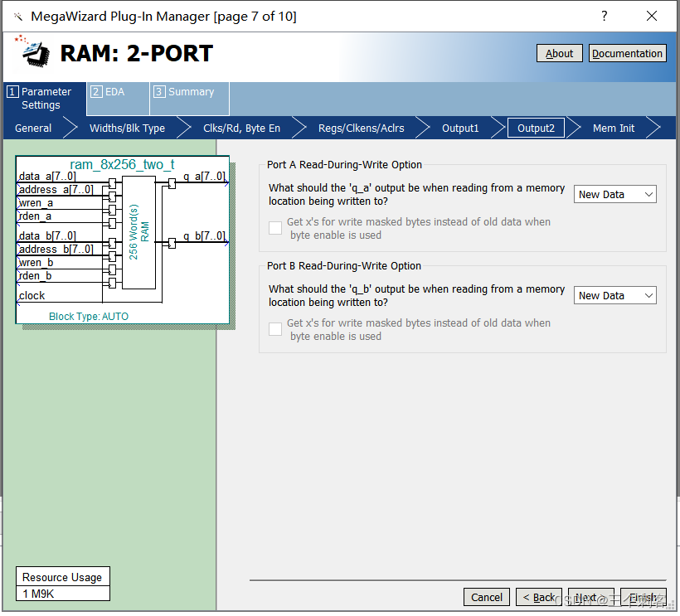Open help via the question mark icon
Viewport: 680px width, 616px height.
[604, 16]
